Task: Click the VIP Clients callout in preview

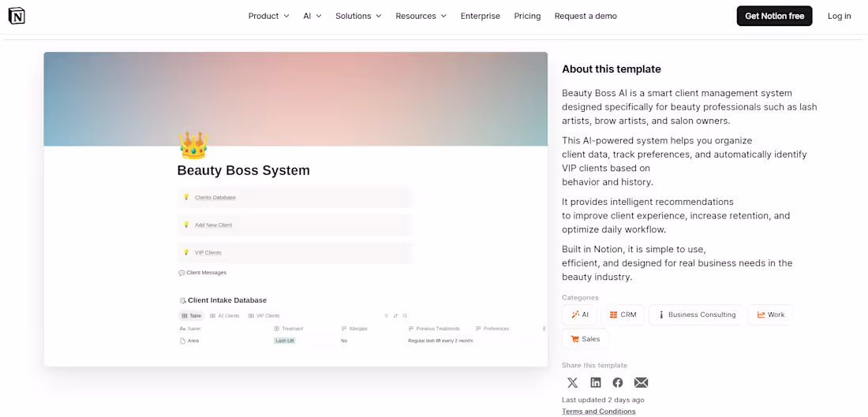Action: tap(294, 253)
